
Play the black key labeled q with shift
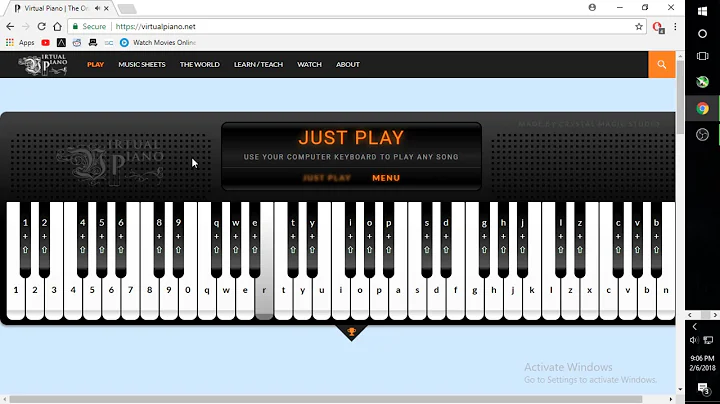point(216,240)
